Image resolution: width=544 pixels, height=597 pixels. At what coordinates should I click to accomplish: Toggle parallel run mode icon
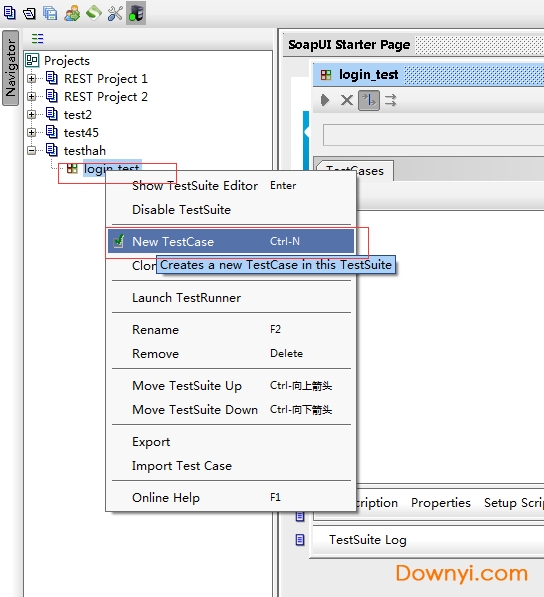[x=391, y=101]
